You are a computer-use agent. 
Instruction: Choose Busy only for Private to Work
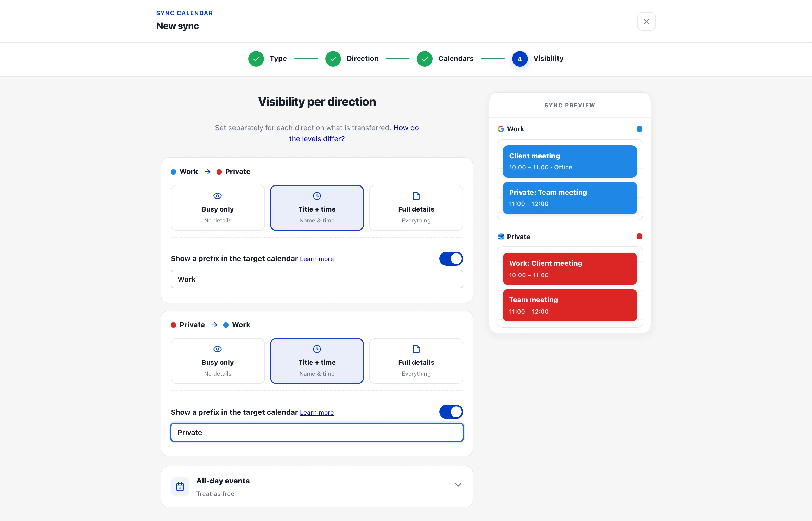pos(218,361)
